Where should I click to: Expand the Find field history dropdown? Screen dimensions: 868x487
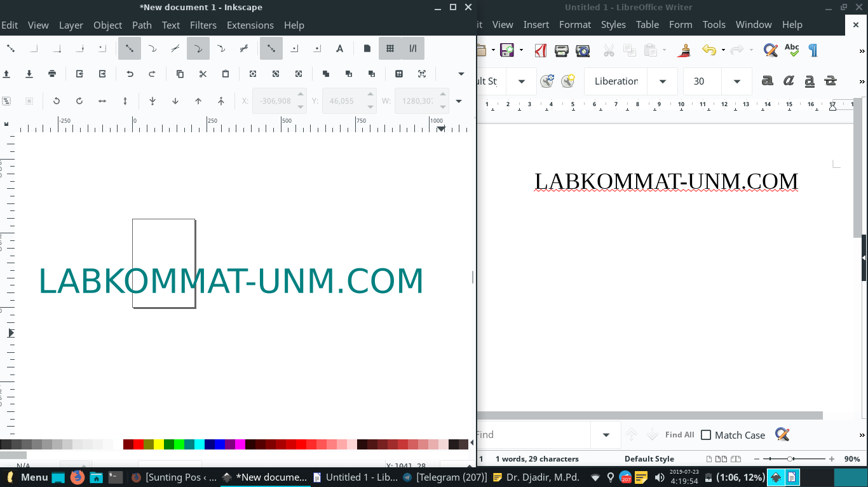tap(606, 435)
